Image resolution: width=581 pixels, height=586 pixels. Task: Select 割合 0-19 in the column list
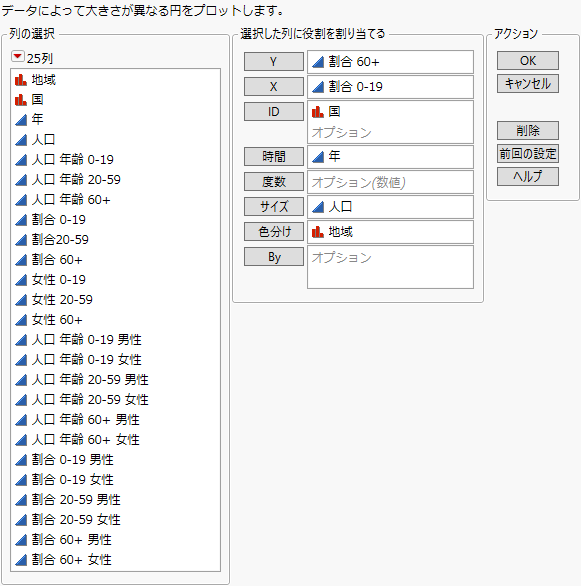coord(115,219)
